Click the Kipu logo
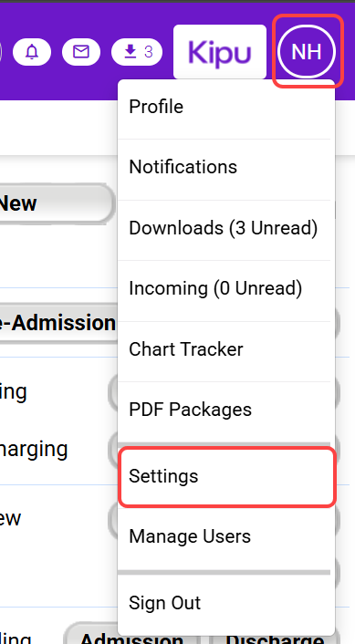 [x=220, y=52]
